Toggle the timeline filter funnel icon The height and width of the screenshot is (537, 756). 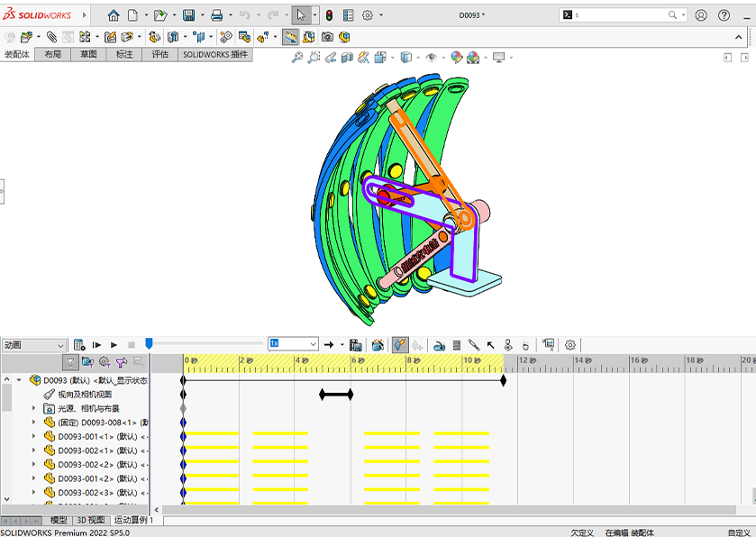click(x=70, y=361)
